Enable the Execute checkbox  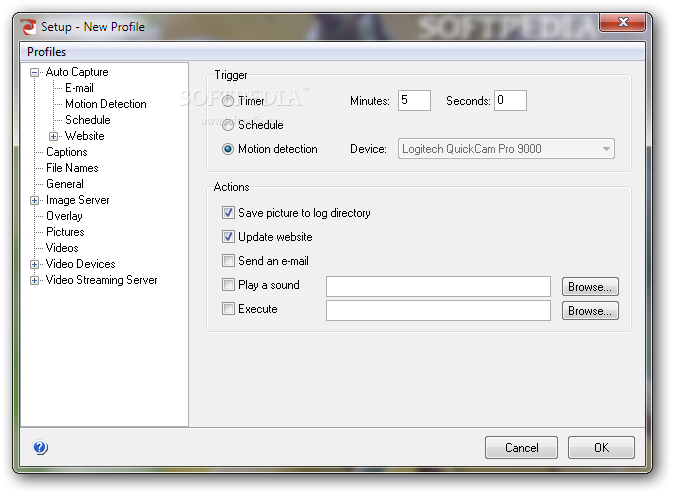click(x=228, y=309)
